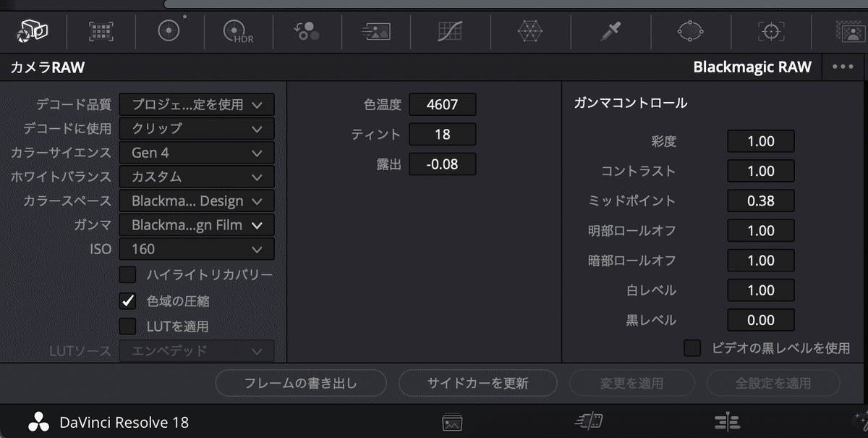Open the Motion Effects palette
Viewport: 868px width, 438px height.
(374, 31)
